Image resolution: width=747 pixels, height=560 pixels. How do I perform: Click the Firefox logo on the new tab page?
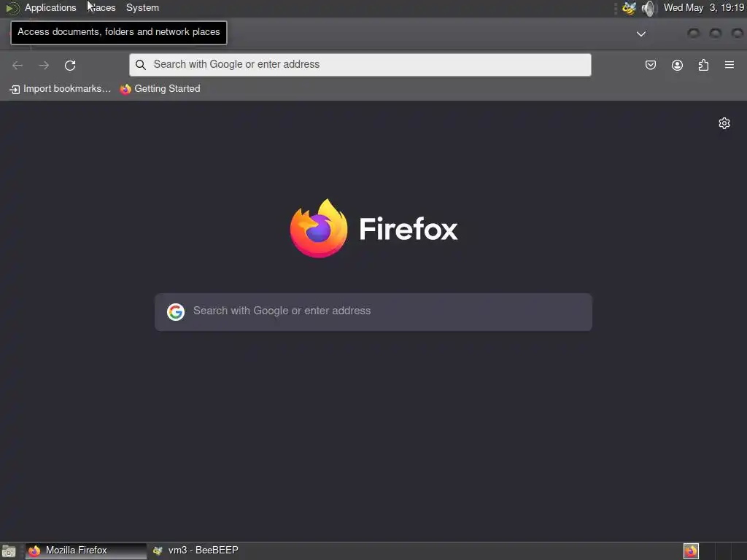pyautogui.click(x=319, y=228)
